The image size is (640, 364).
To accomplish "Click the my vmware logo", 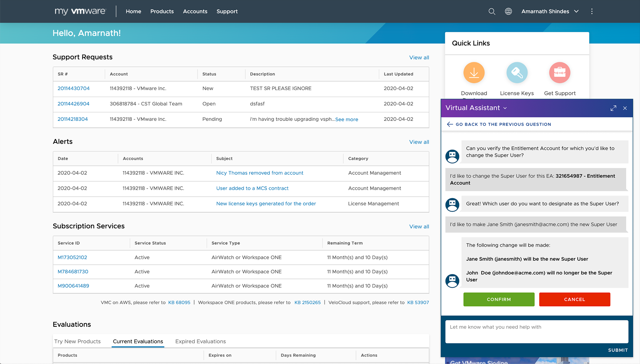I will coord(80,11).
